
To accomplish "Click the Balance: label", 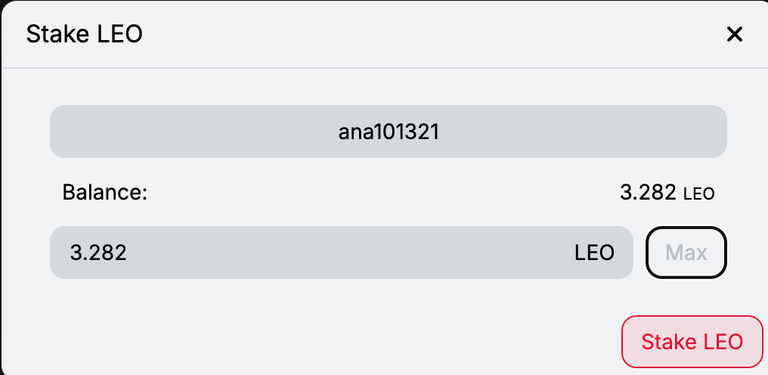I will tap(105, 192).
